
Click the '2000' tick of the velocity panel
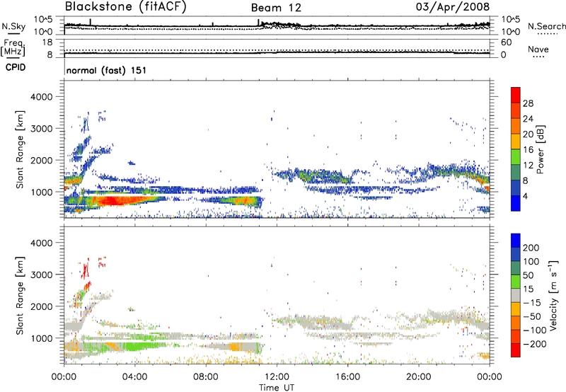(x=42, y=306)
